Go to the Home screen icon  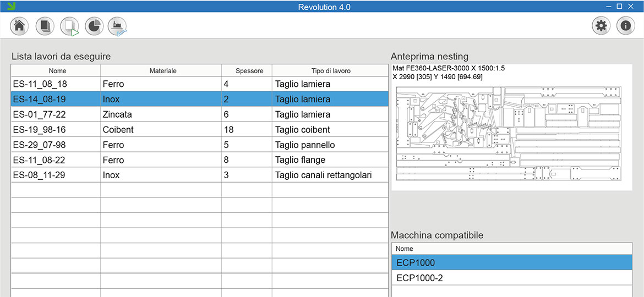tap(19, 26)
